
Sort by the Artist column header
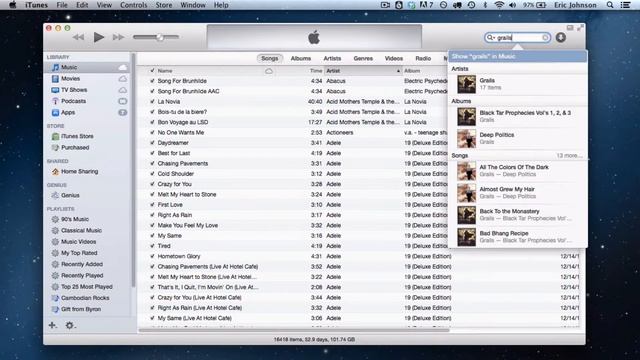(363, 71)
